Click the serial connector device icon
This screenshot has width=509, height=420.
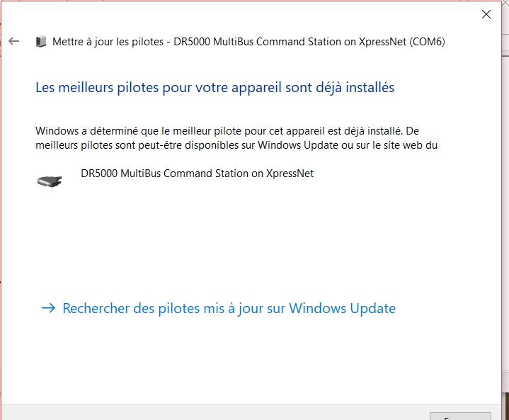pos(50,181)
